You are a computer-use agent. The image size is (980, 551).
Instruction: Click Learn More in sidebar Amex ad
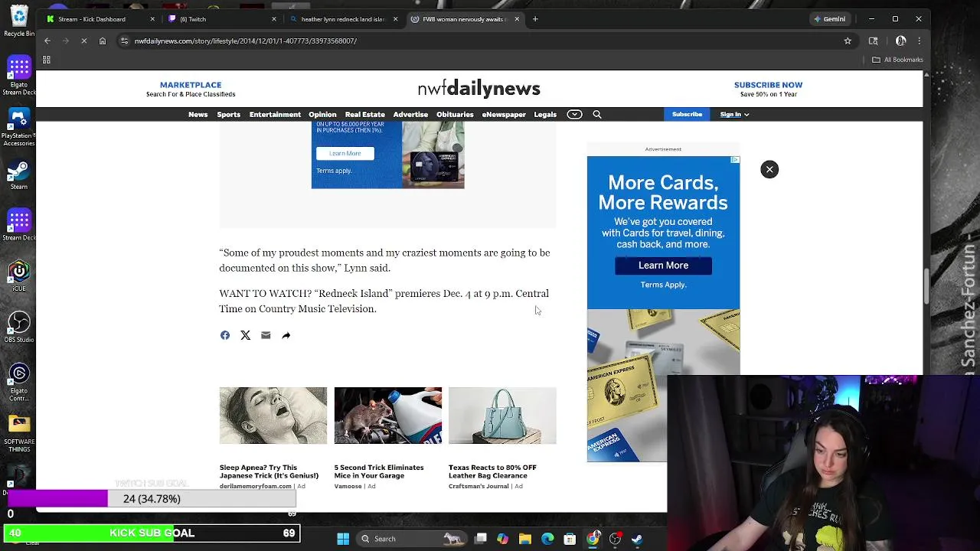(663, 266)
